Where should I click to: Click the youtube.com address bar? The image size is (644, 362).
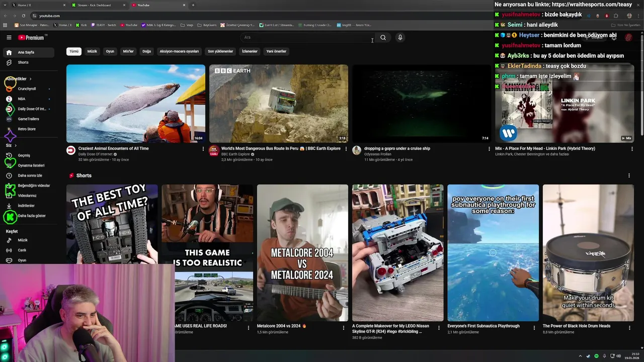tap(262, 16)
